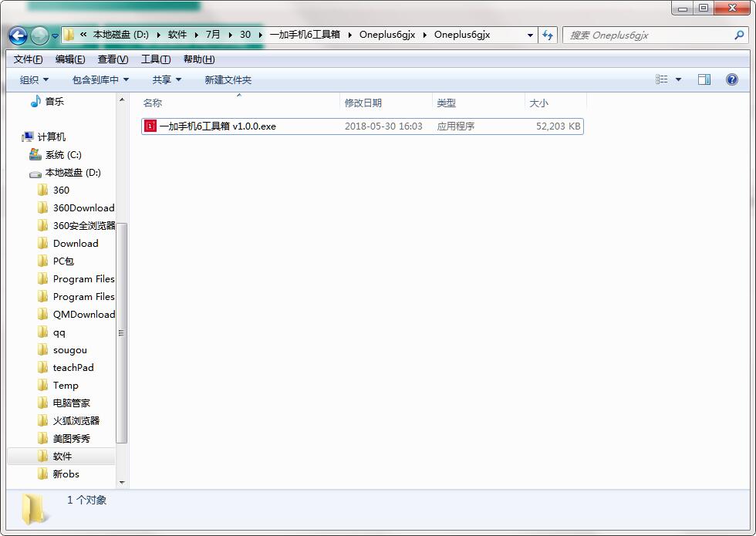
Task: Click the 52,203 KB size cell
Action: click(x=558, y=126)
